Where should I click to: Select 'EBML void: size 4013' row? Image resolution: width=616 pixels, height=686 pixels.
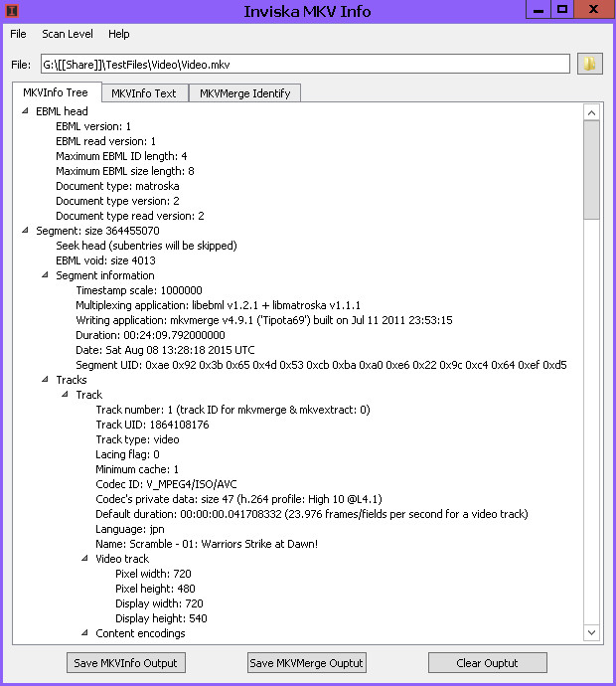[x=105, y=260]
